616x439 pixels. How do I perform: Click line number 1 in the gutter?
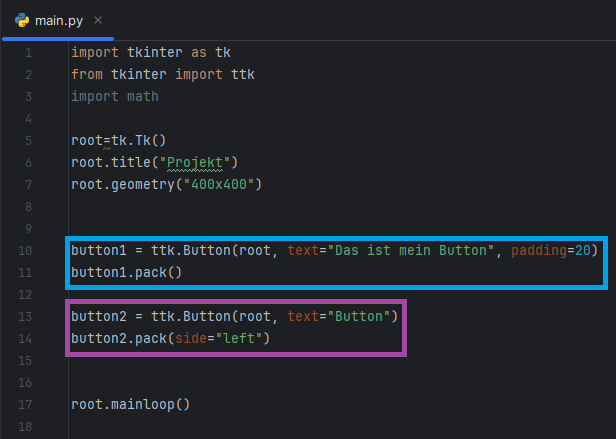point(28,53)
